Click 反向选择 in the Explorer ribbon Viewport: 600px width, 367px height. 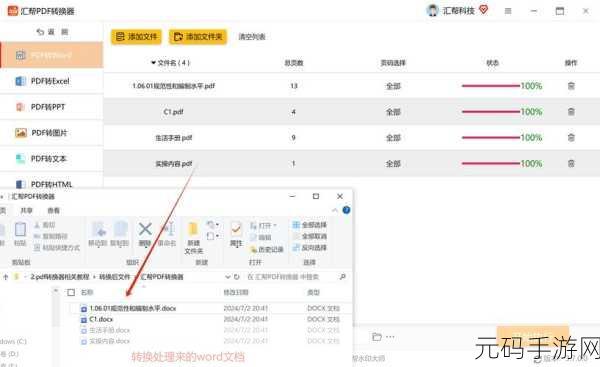point(310,248)
